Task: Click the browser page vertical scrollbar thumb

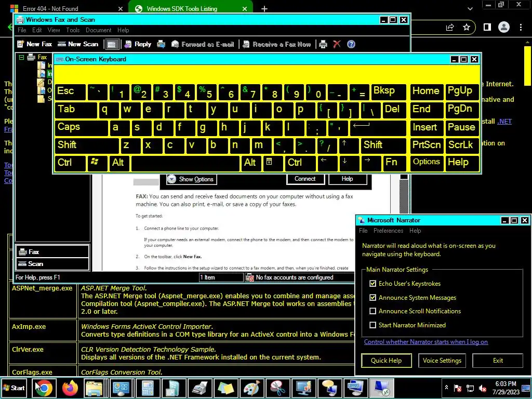Action: 527,65
